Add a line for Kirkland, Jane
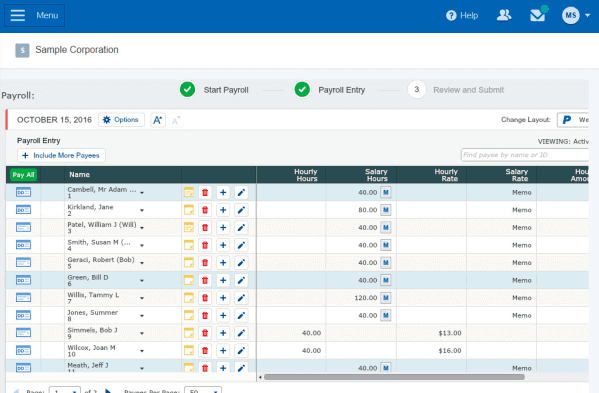The image size is (599, 393). click(223, 210)
